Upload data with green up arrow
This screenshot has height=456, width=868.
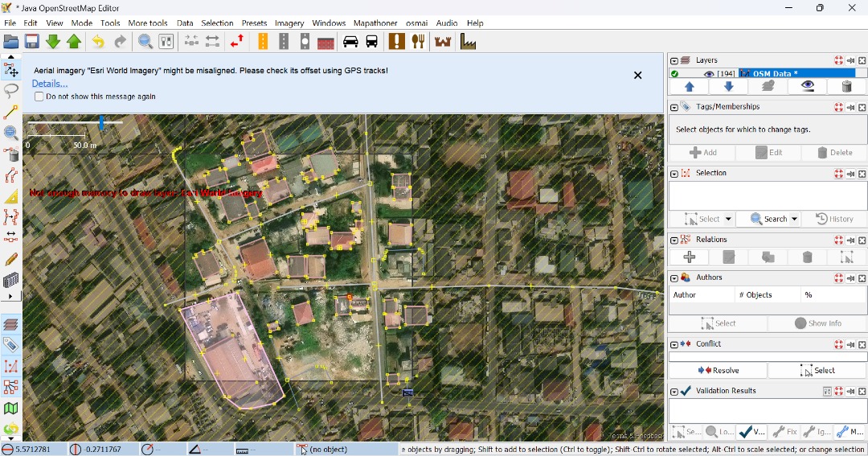74,42
